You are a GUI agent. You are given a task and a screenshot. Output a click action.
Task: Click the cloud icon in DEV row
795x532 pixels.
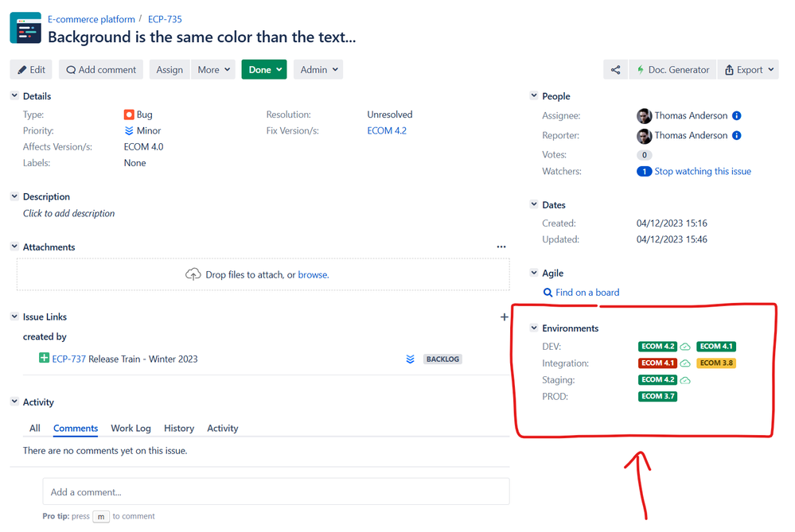tap(685, 347)
